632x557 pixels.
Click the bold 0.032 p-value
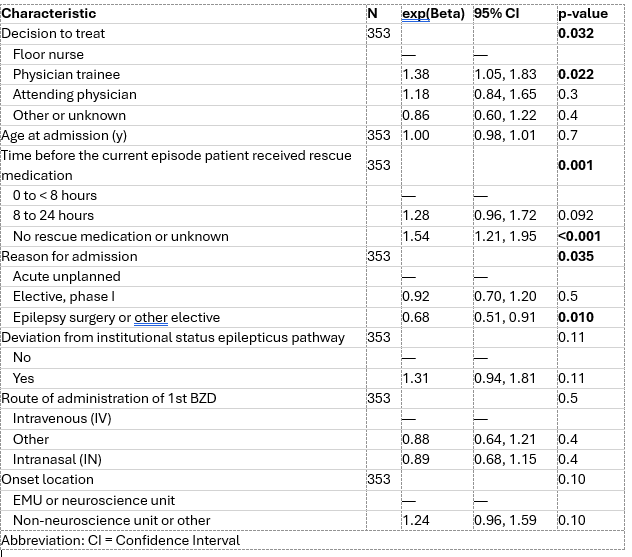tap(576, 33)
